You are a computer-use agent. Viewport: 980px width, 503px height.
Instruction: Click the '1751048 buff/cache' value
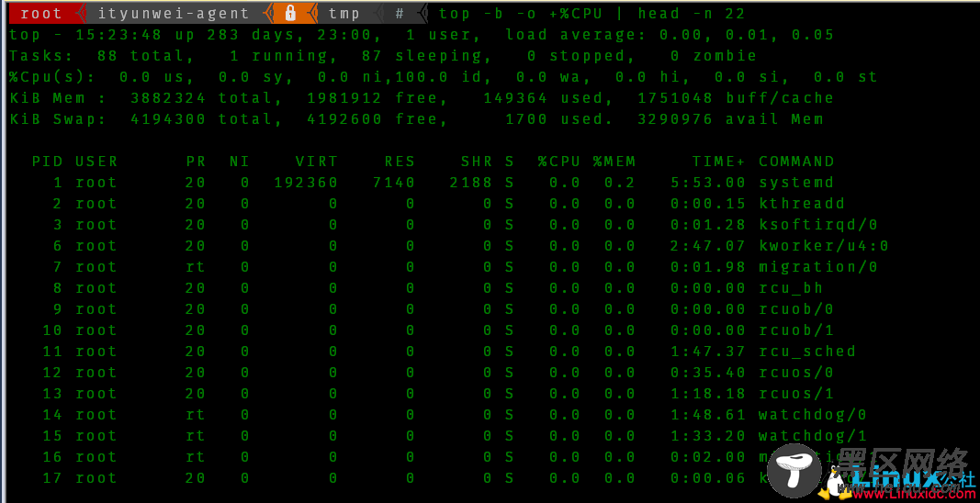736,98
